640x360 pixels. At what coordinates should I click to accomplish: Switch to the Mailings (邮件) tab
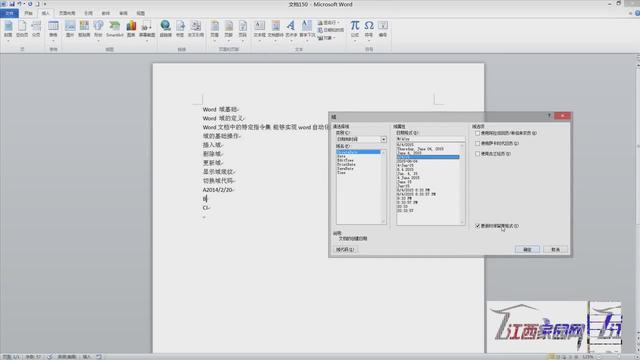pos(106,13)
